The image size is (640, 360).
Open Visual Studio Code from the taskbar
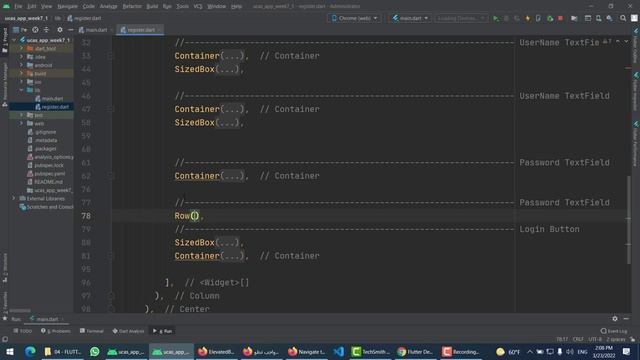pos(338,351)
